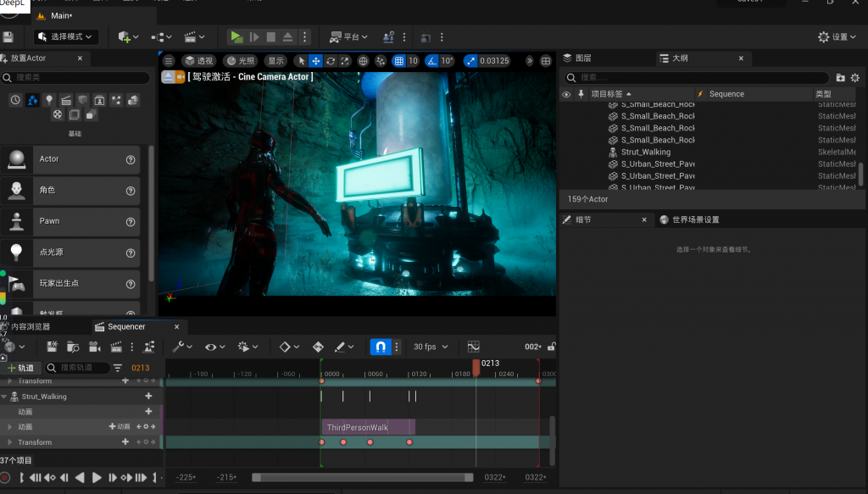Toggle grid position snapping
The image size is (868, 494).
(x=398, y=61)
